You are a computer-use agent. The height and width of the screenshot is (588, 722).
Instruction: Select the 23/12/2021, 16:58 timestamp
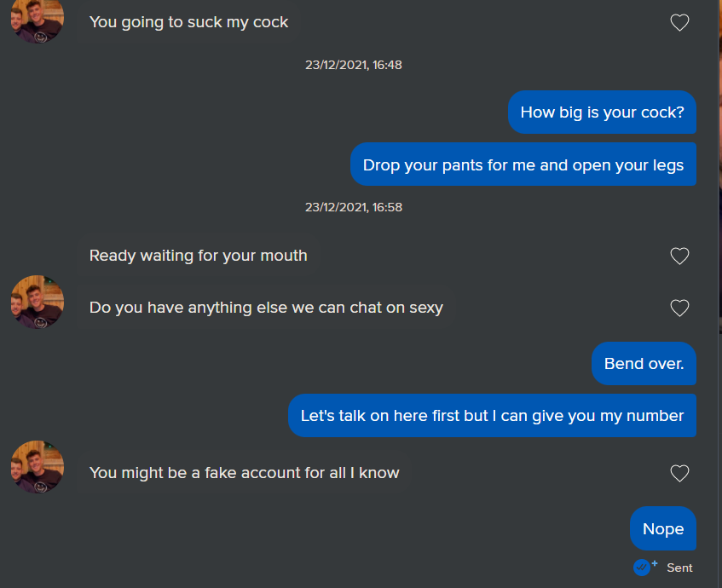pos(354,207)
